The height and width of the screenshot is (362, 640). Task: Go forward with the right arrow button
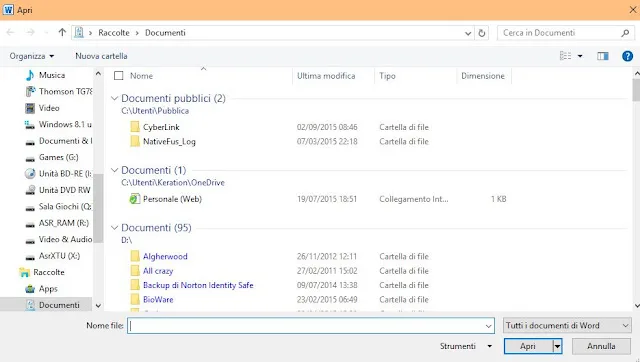[x=31, y=33]
